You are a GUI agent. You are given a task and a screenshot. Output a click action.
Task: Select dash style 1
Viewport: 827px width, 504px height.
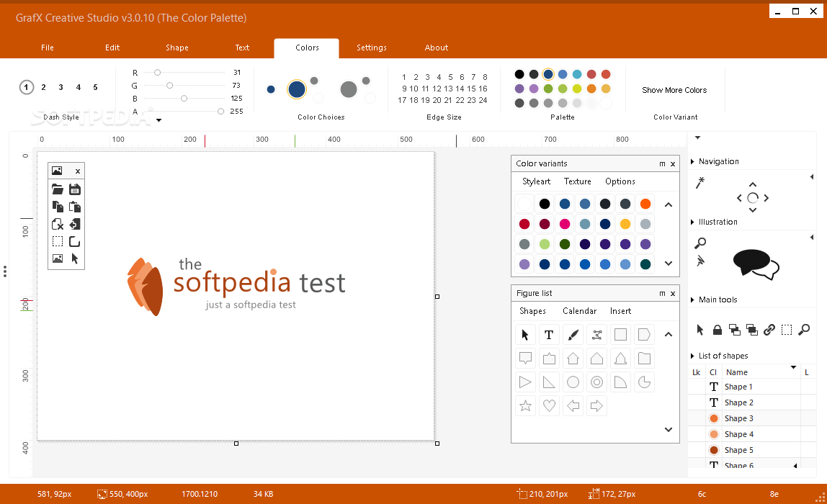click(27, 88)
